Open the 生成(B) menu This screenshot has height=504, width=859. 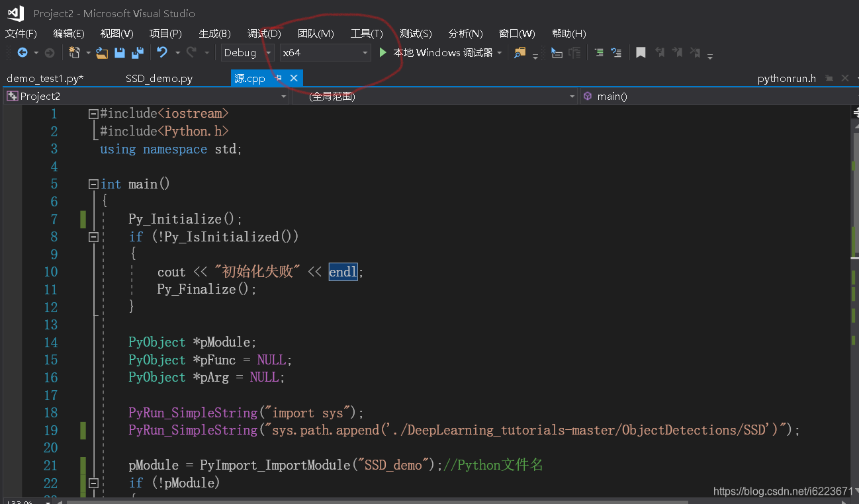214,34
